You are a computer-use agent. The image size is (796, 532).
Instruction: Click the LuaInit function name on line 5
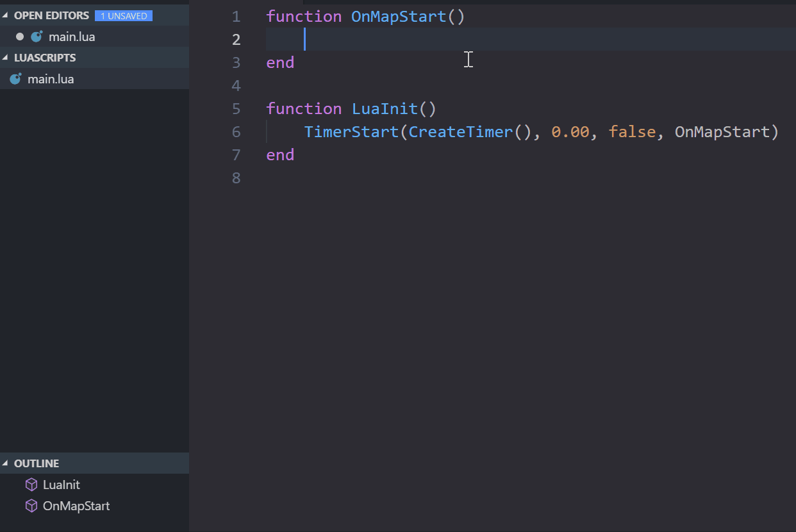pos(385,109)
